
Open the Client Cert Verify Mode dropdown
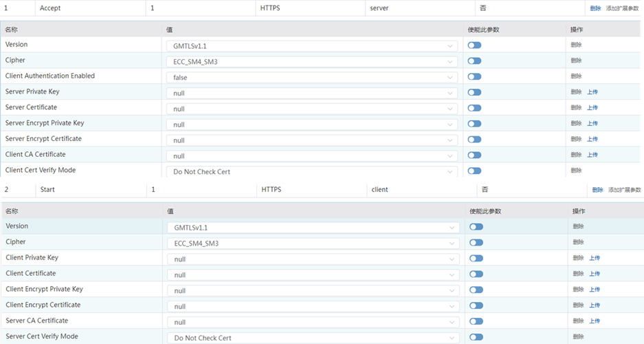point(312,172)
